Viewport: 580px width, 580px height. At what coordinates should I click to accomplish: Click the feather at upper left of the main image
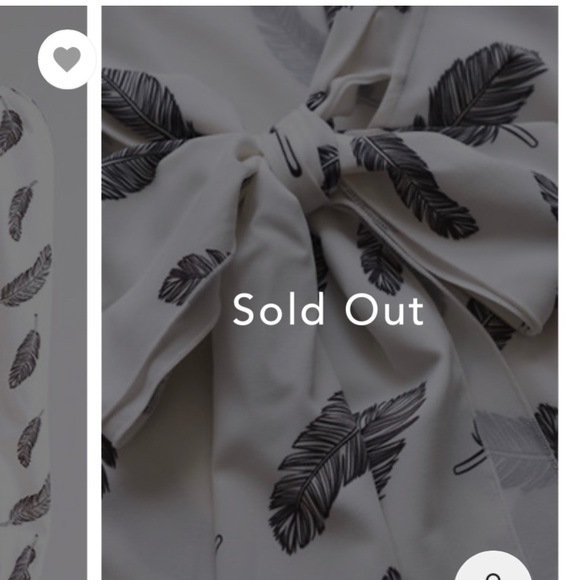click(x=148, y=107)
